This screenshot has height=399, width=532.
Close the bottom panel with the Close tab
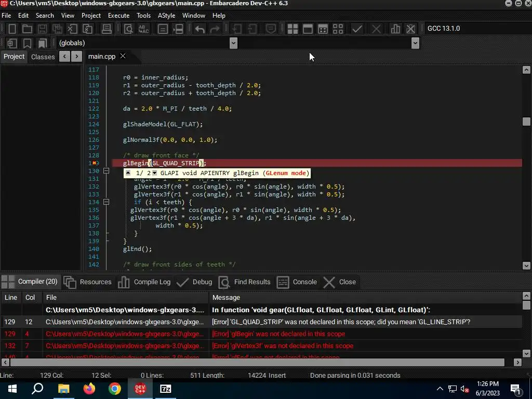[339, 282]
